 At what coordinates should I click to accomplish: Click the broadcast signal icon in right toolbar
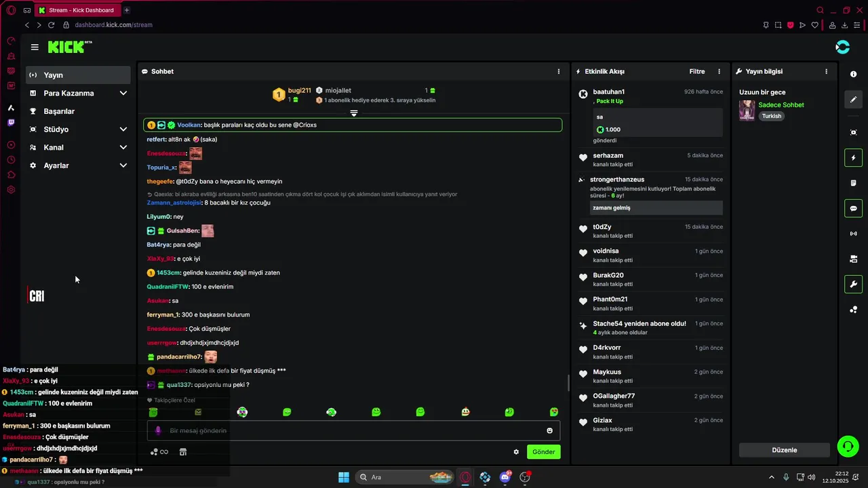(x=853, y=234)
